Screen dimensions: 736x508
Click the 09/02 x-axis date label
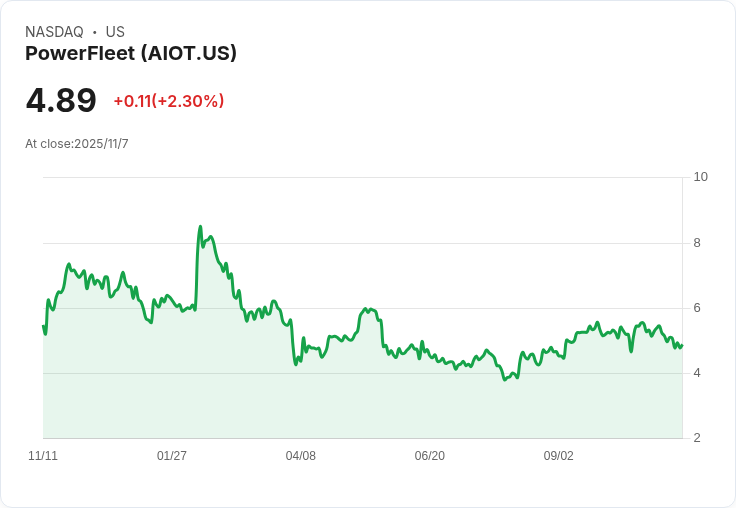[559, 456]
